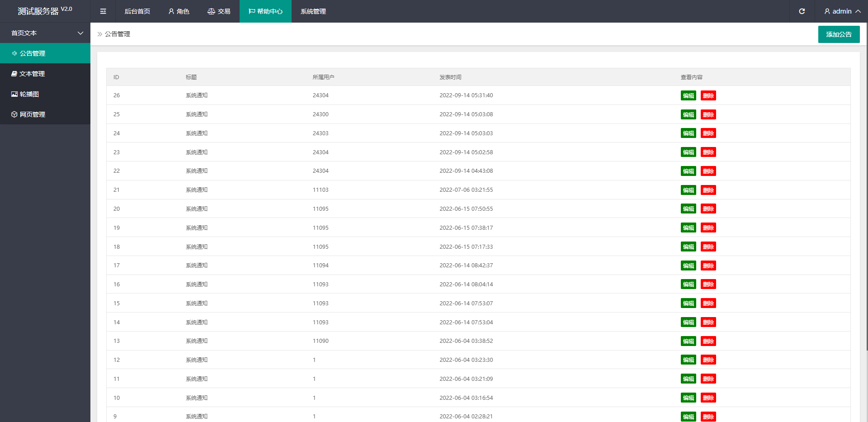Click the 公告管理 breadcrumb text
This screenshot has height=422, width=868.
(x=118, y=34)
